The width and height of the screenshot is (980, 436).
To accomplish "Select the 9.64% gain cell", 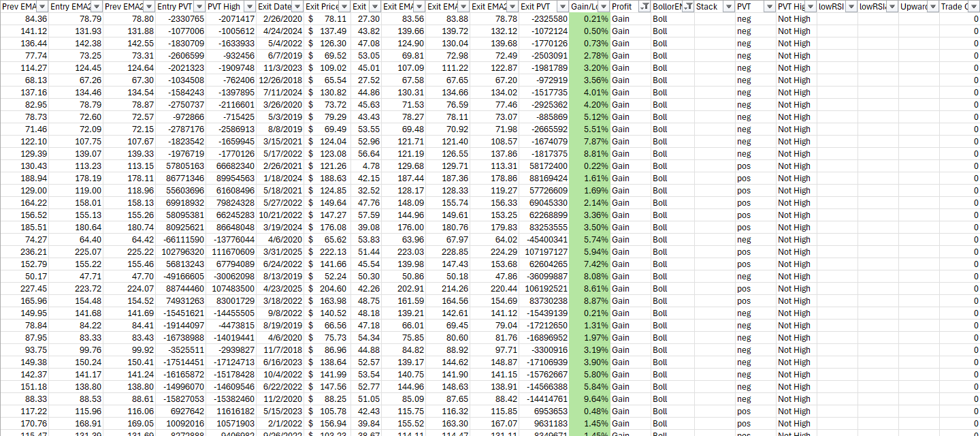I will click(x=590, y=399).
